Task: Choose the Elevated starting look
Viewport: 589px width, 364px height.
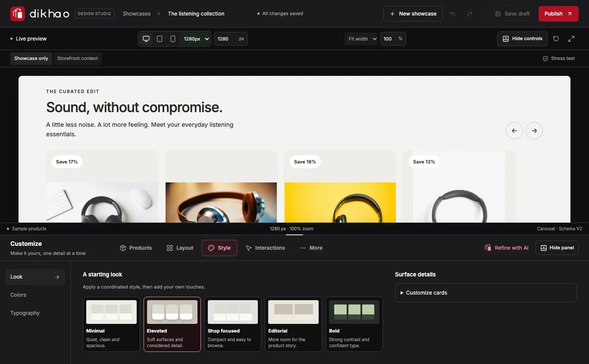Action: [x=172, y=324]
